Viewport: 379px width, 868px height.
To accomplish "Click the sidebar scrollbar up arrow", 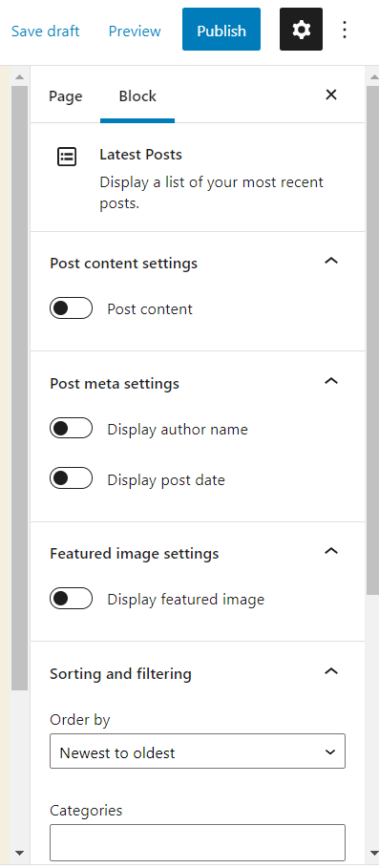I will [x=371, y=76].
